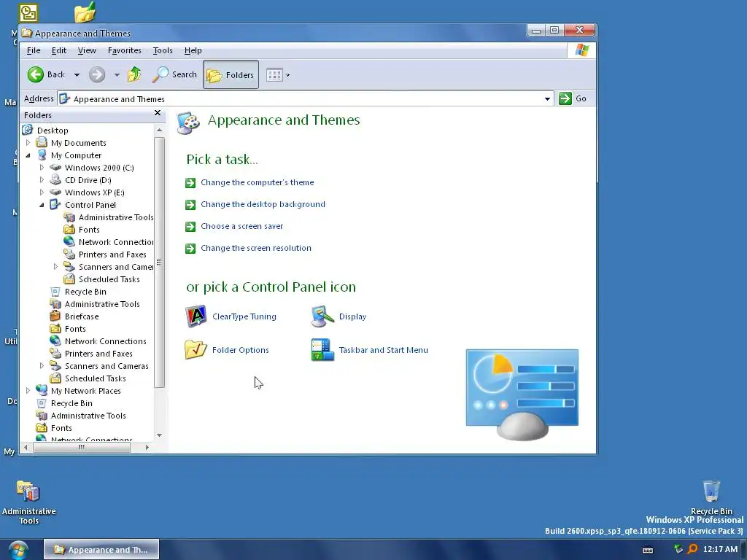Click the Address bar text field
The image size is (747, 560).
[305, 99]
